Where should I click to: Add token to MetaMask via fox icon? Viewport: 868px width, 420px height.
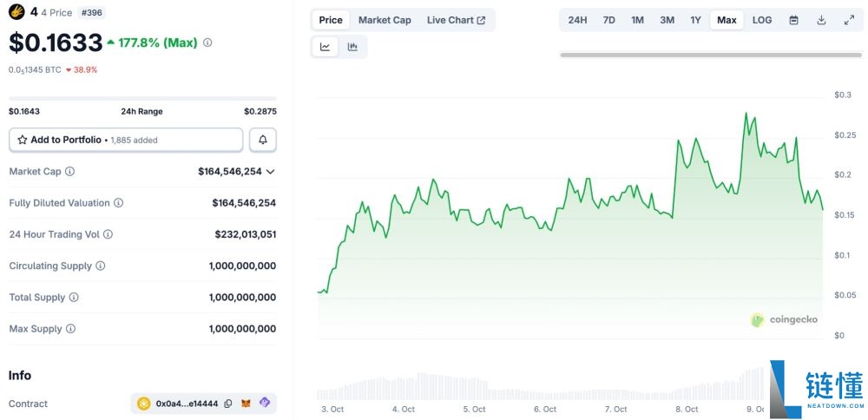coord(246,404)
